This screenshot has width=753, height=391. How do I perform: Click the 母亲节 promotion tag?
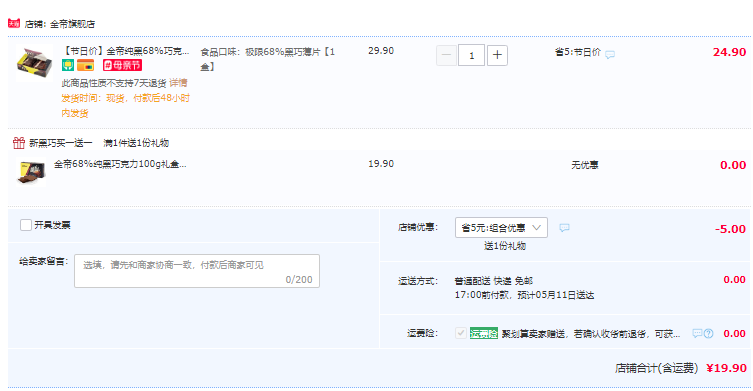[122, 65]
